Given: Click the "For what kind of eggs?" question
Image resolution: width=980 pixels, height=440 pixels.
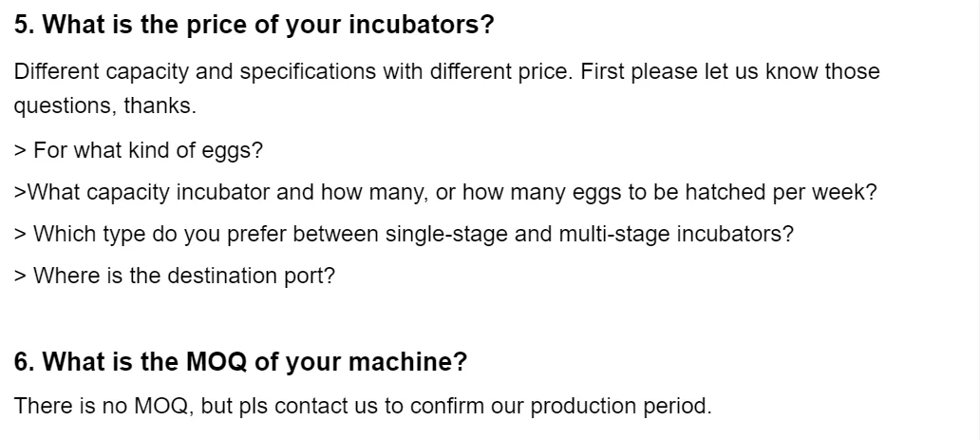Looking at the screenshot, I should [147, 151].
